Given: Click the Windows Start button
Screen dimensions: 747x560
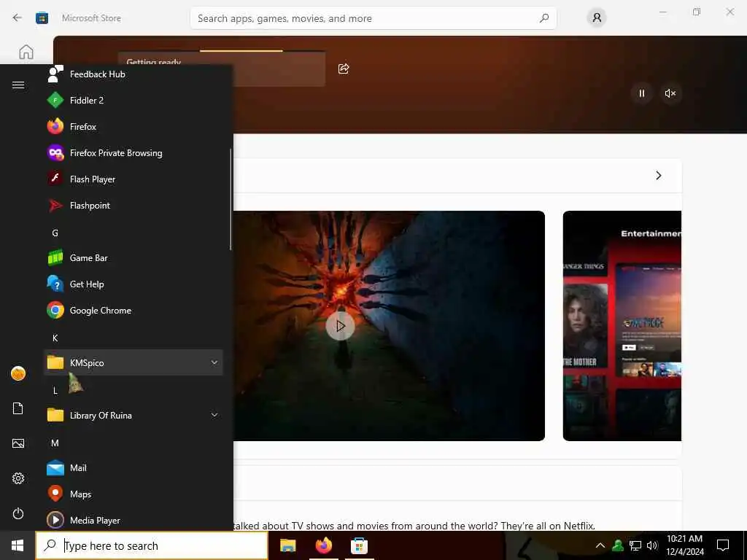Looking at the screenshot, I should tap(18, 545).
